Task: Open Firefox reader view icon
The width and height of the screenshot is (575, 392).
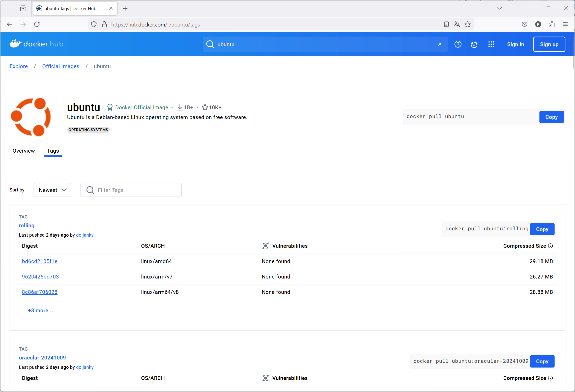Action: (446, 24)
